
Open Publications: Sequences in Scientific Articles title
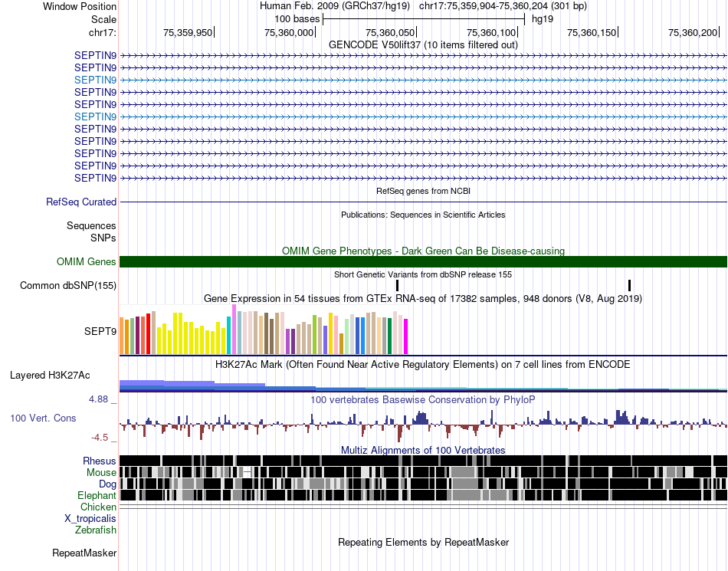click(x=423, y=215)
